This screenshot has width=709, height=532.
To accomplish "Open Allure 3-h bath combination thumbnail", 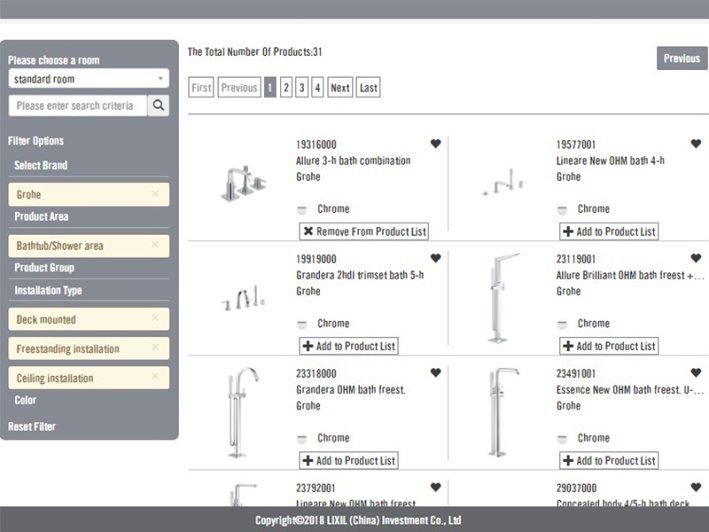I will coord(243,183).
